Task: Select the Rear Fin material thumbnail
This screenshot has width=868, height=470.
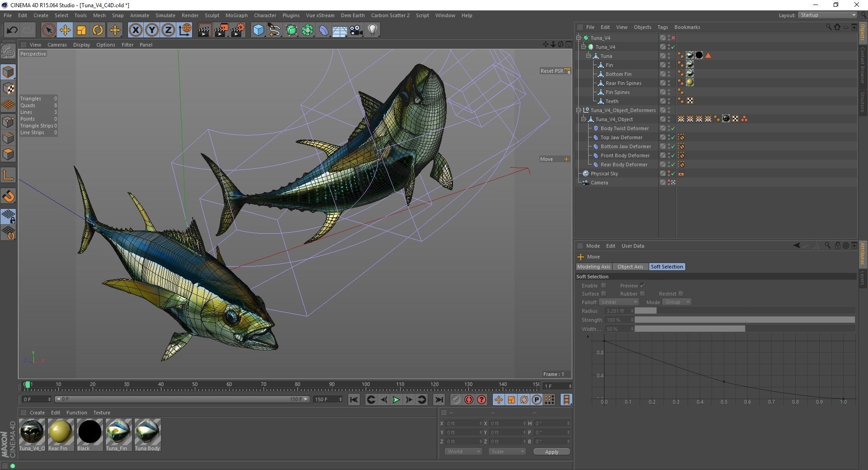Action: 61,435
